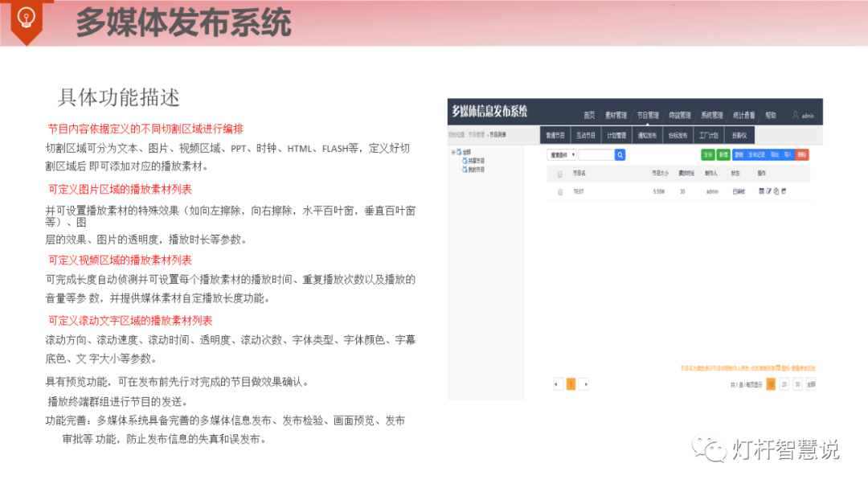Viewport: 868px width, 488px height.
Task: Click the blue search magnifier icon
Action: [620, 154]
